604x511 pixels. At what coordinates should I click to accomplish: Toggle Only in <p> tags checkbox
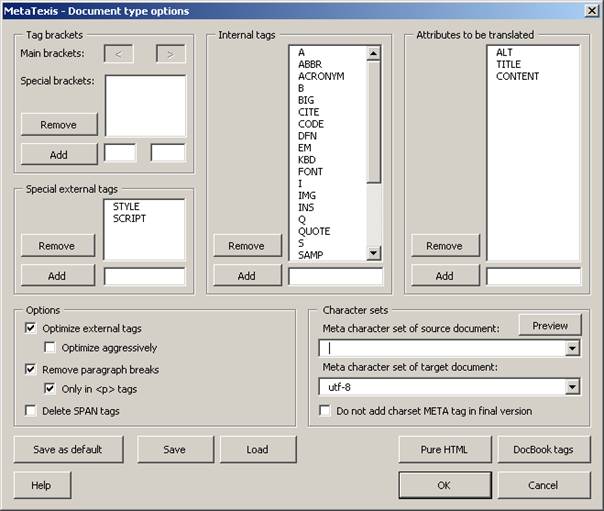[x=50, y=389]
